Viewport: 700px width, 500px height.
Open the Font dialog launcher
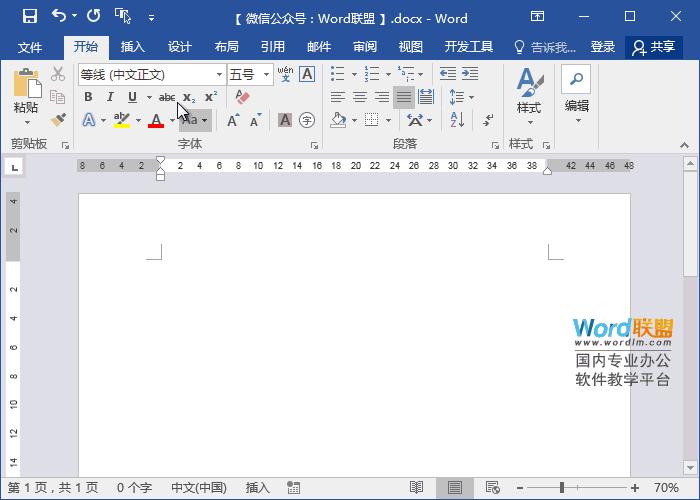[314, 145]
